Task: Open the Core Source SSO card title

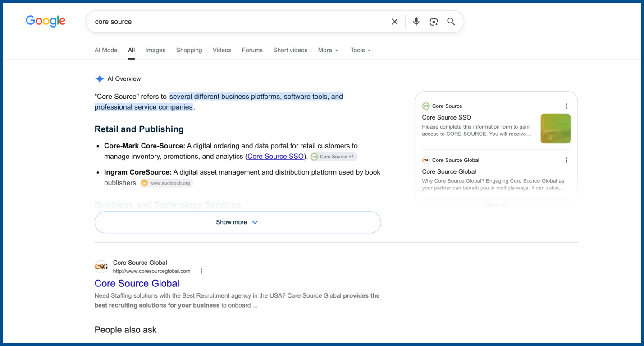Action: [x=447, y=117]
